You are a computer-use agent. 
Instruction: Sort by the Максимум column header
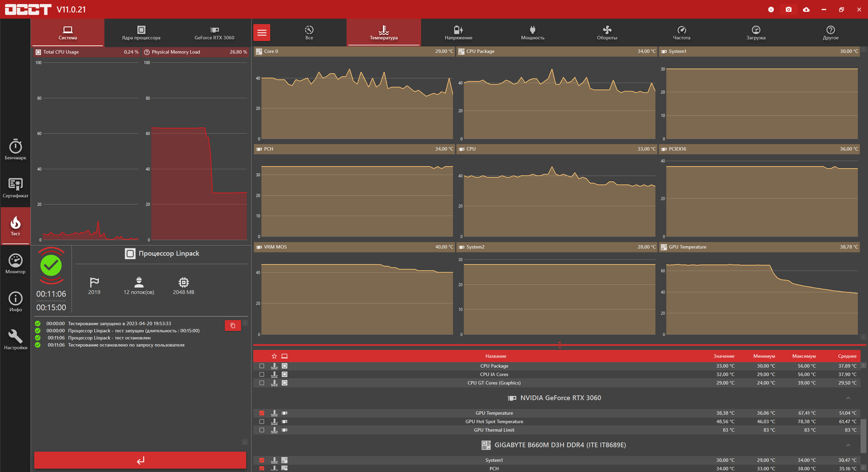[x=804, y=356]
